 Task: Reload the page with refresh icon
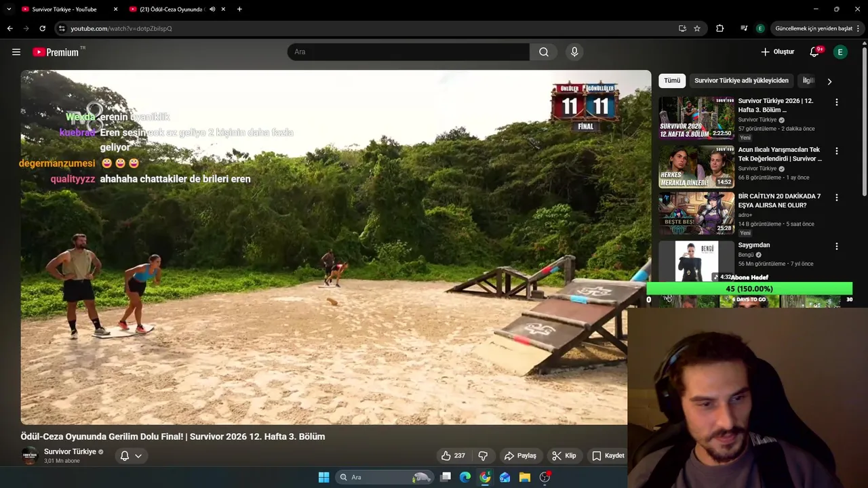42,28
